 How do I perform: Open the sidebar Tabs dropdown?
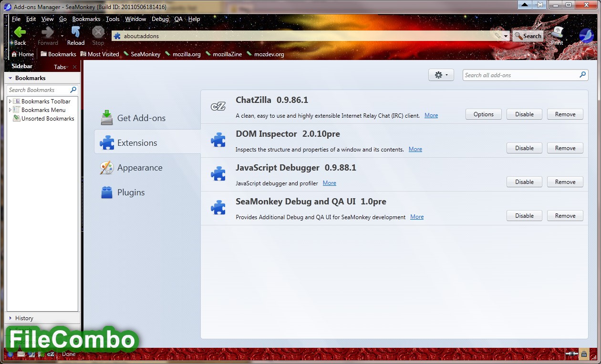click(61, 67)
